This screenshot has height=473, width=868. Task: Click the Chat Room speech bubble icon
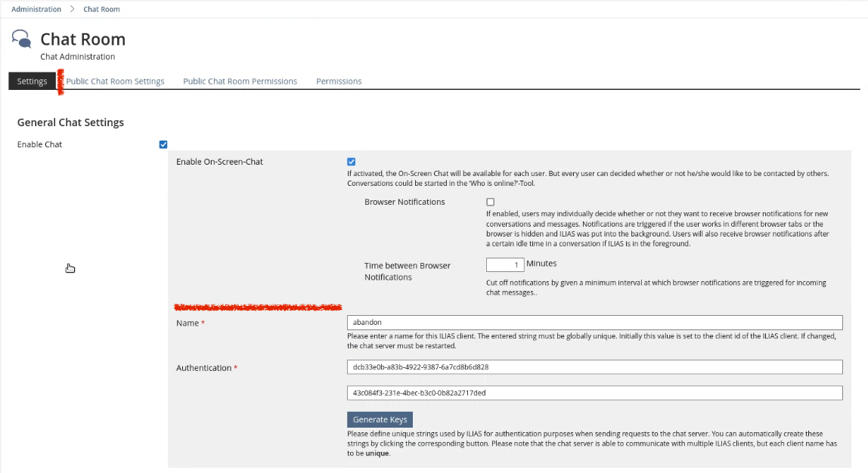pyautogui.click(x=22, y=39)
